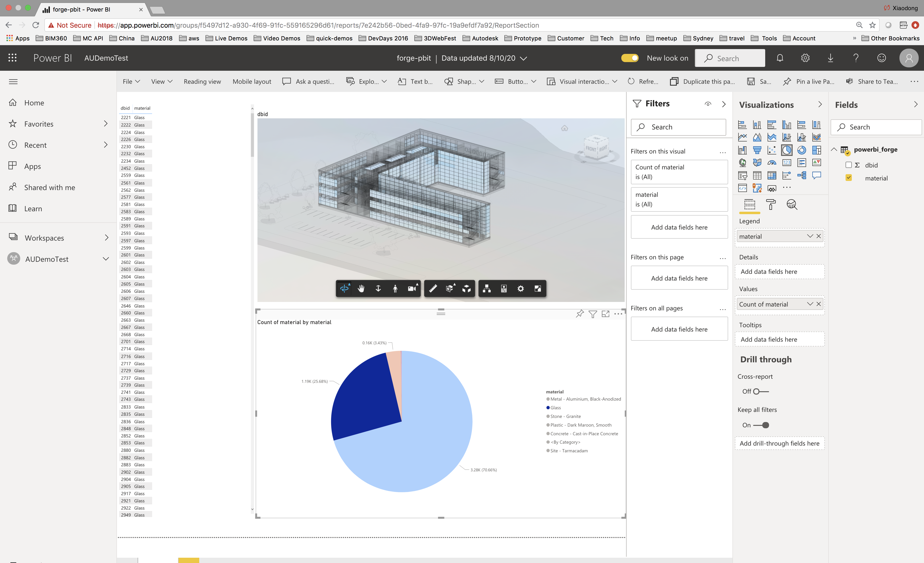Collapse the Fields pane arrow

[916, 105]
